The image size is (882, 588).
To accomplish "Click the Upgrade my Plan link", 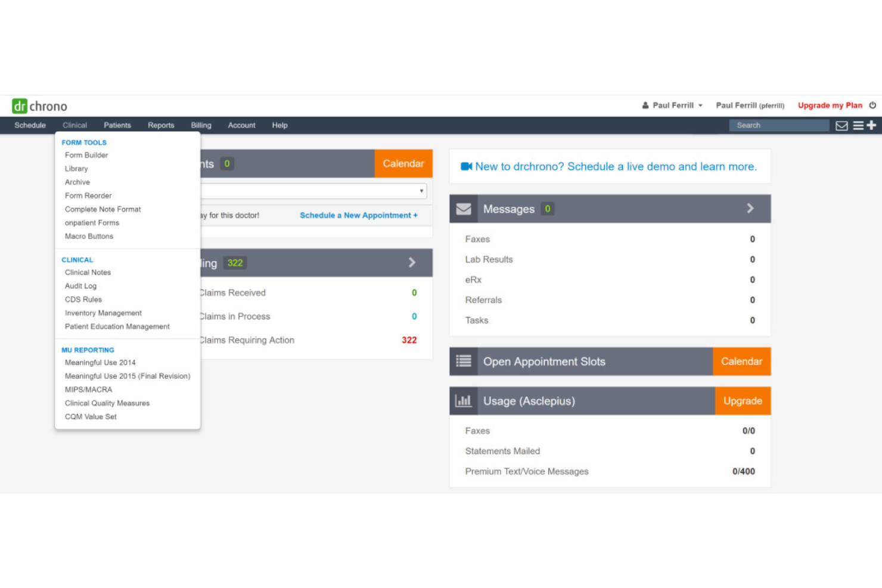I will pos(830,105).
